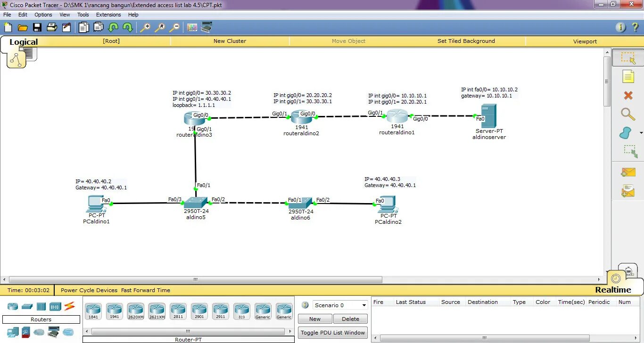Viewport: 644px width, 343px height.
Task: Pick the 2811 router model
Action: [x=178, y=311]
